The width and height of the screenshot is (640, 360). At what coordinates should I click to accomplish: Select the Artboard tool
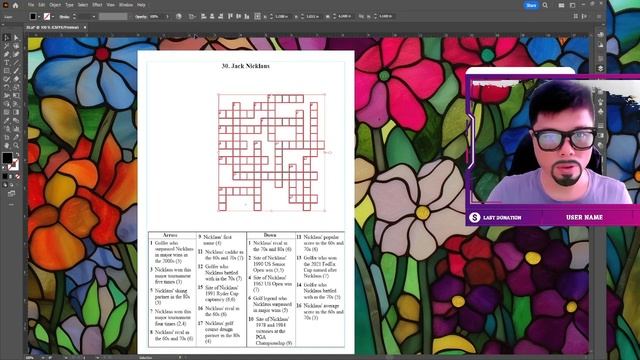point(7,137)
